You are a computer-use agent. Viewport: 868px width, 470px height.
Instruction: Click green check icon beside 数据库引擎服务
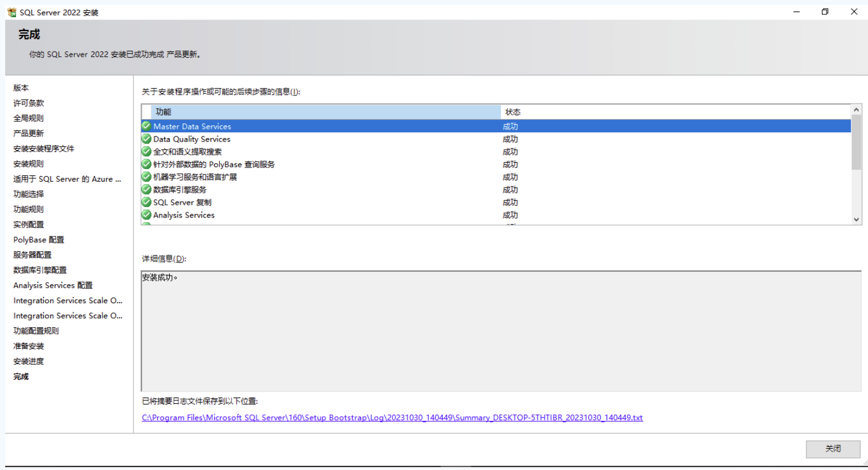coord(147,189)
